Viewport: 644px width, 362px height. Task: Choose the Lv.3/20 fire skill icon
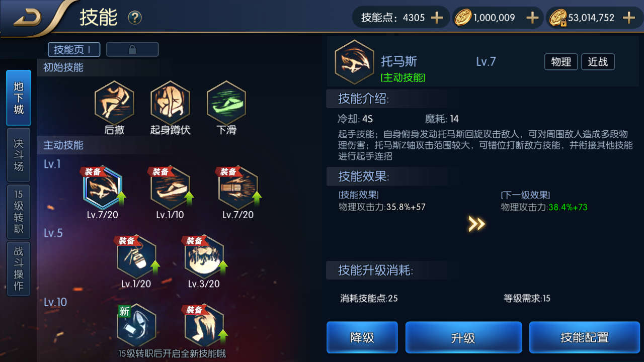[x=204, y=257]
